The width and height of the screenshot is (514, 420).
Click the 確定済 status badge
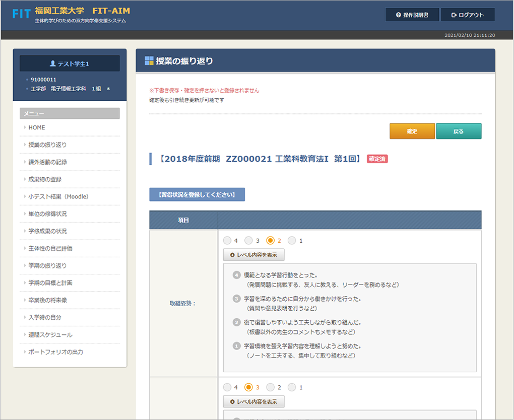pos(377,159)
